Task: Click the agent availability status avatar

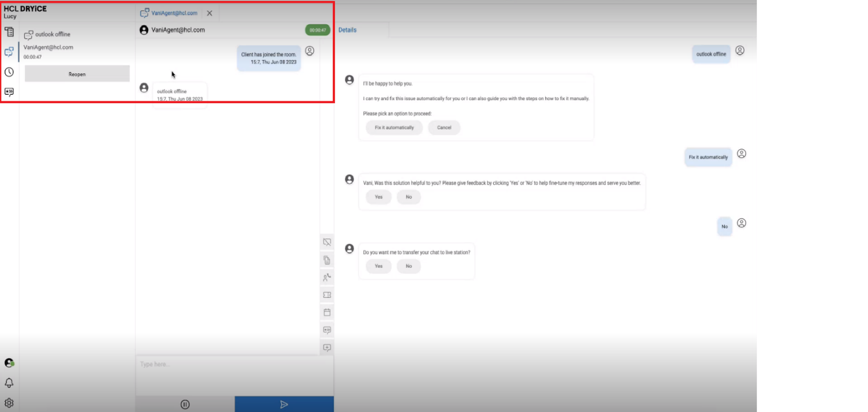Action: pyautogui.click(x=9, y=363)
